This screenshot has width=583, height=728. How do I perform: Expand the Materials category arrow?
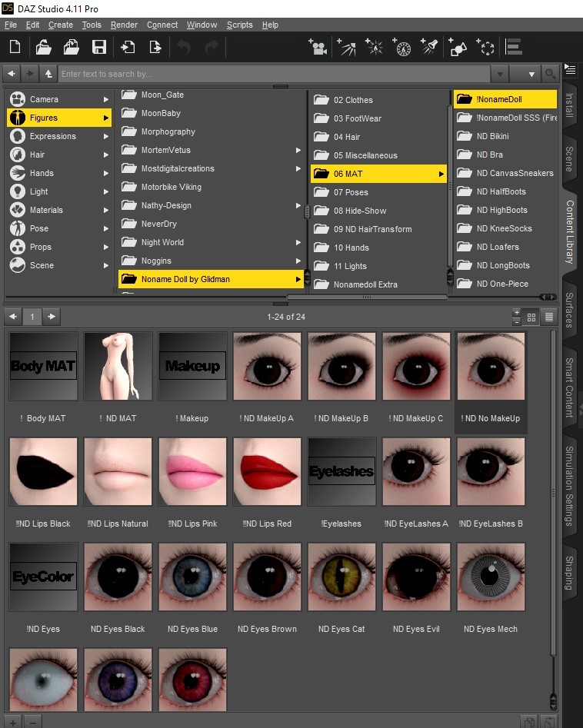[106, 210]
